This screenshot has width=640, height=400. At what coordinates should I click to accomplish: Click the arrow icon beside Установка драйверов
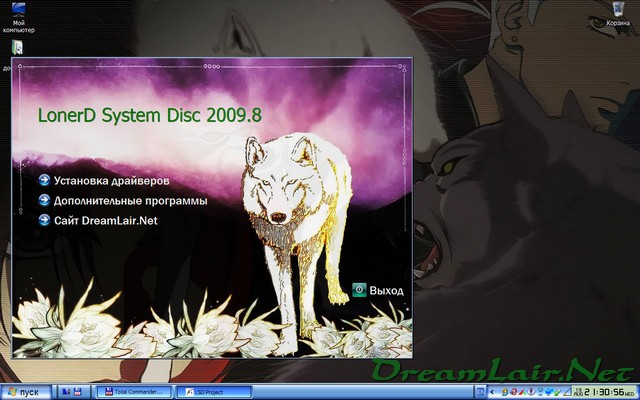pyautogui.click(x=44, y=181)
